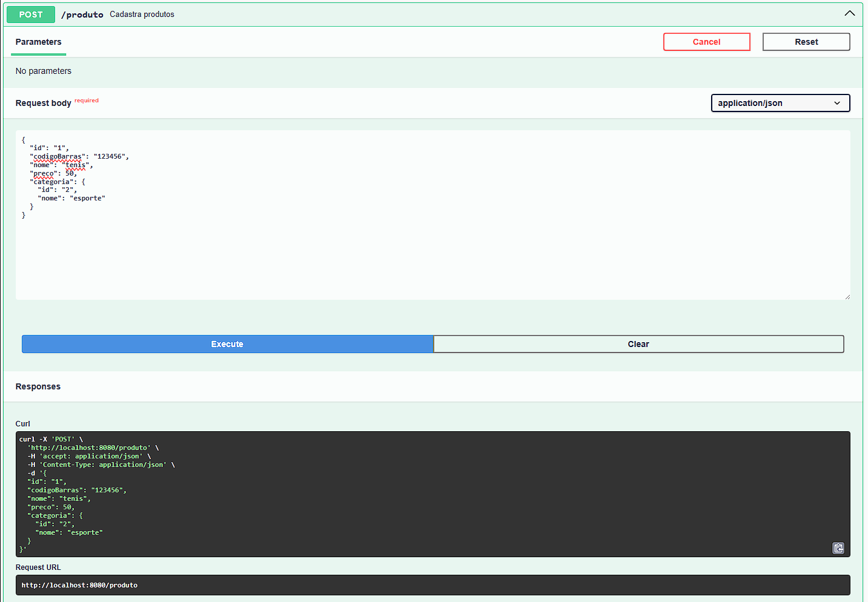Click the green POST method badge
Image resolution: width=868 pixels, height=602 pixels.
(31, 15)
